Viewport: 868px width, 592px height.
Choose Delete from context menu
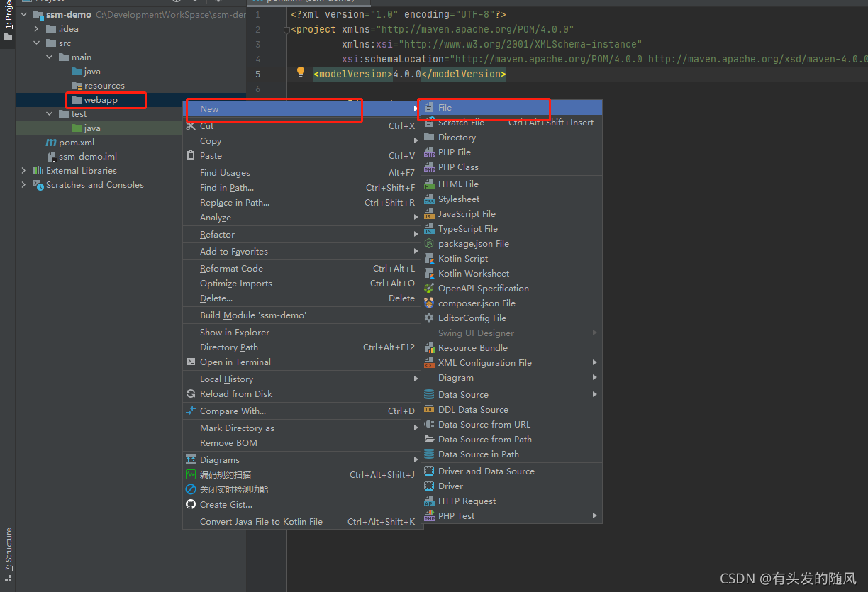302,298
